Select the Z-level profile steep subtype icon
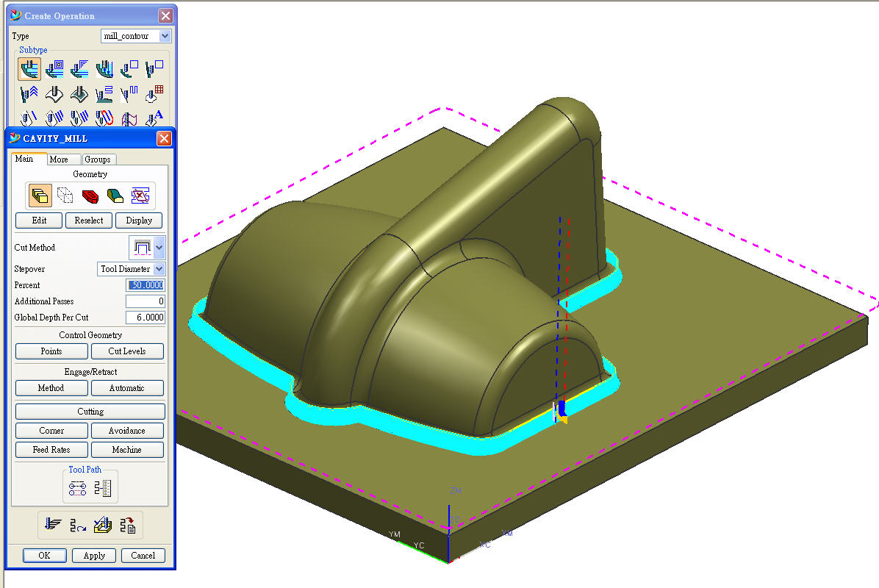The image size is (879, 588). [x=154, y=69]
